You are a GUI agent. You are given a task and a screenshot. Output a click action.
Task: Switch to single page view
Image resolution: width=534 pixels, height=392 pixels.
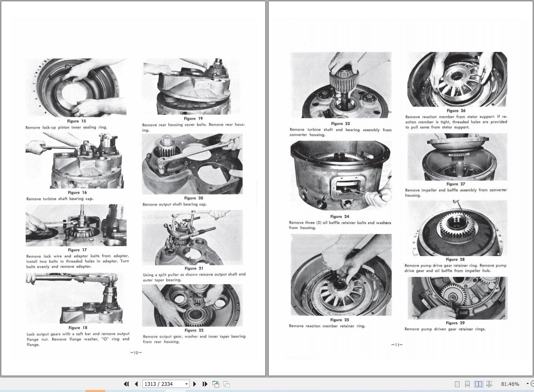[x=457, y=384]
